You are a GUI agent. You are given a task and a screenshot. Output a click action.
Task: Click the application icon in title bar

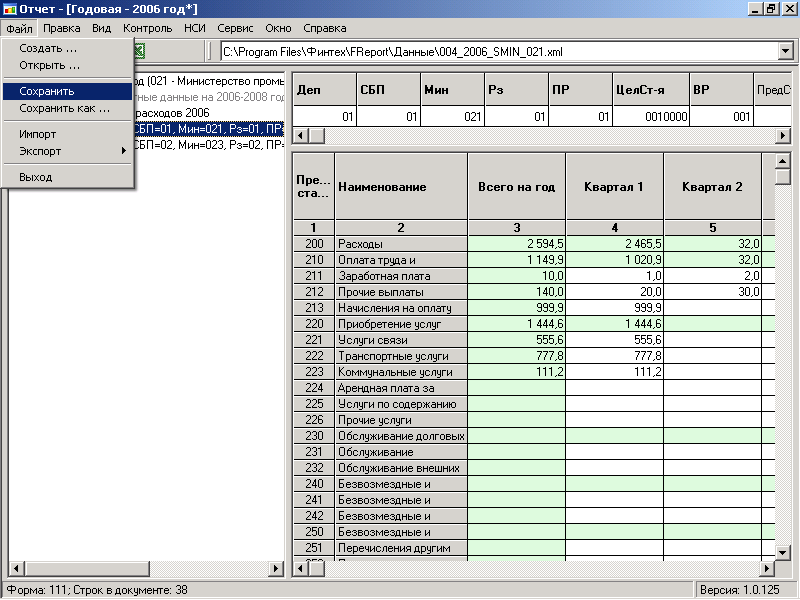tap(10, 9)
